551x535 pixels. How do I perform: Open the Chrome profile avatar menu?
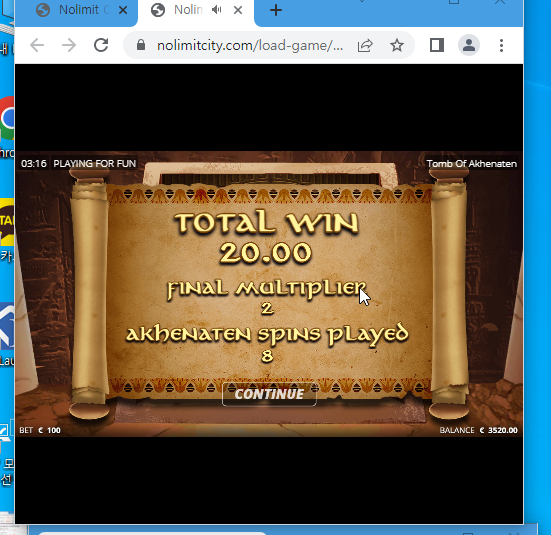[x=469, y=45]
